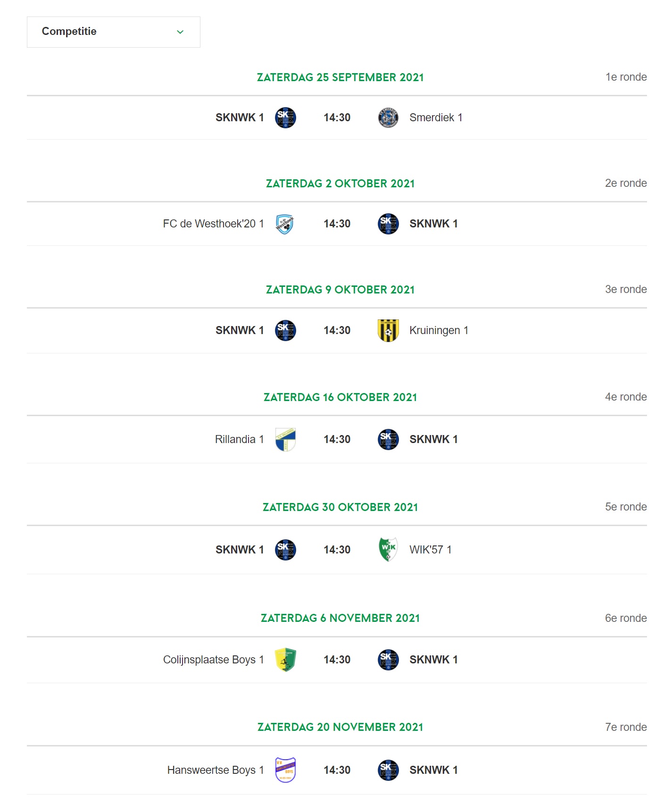Click the Smerdiek club logo
672x804 pixels.
388,117
